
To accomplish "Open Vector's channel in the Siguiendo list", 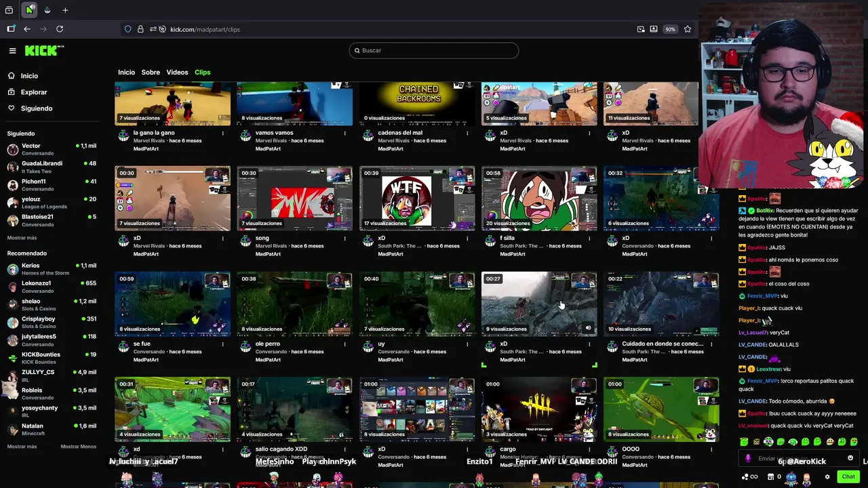I will (x=52, y=149).
